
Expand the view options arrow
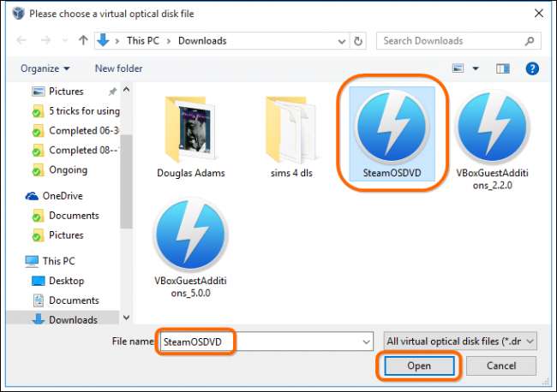pyautogui.click(x=476, y=68)
